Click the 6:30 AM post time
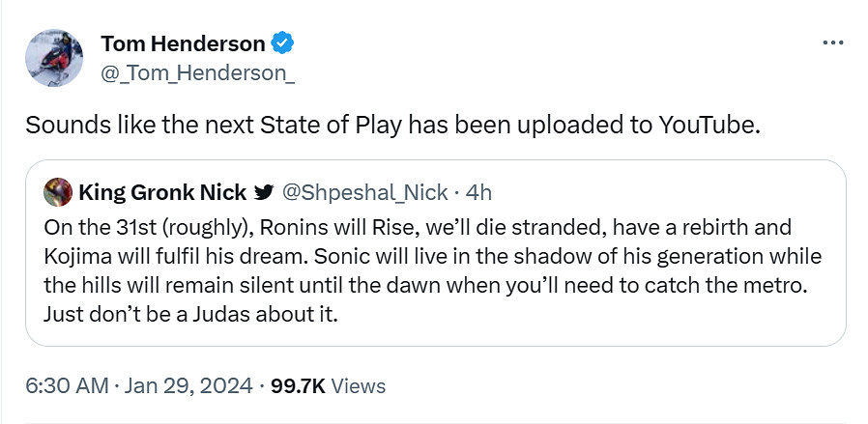 pyautogui.click(x=67, y=386)
